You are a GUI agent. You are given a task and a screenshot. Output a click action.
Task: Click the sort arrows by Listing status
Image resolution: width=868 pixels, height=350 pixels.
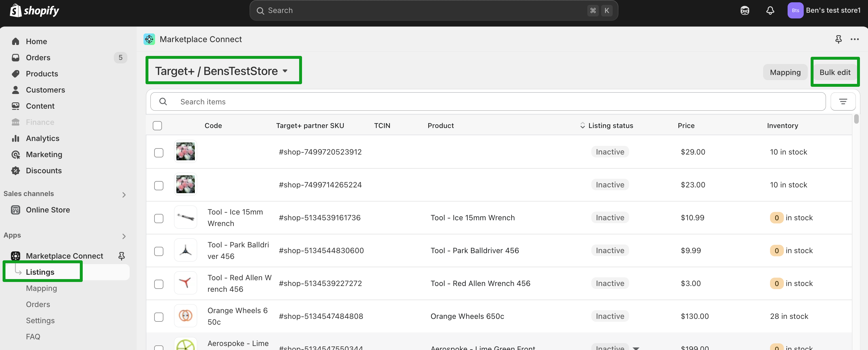coord(582,125)
